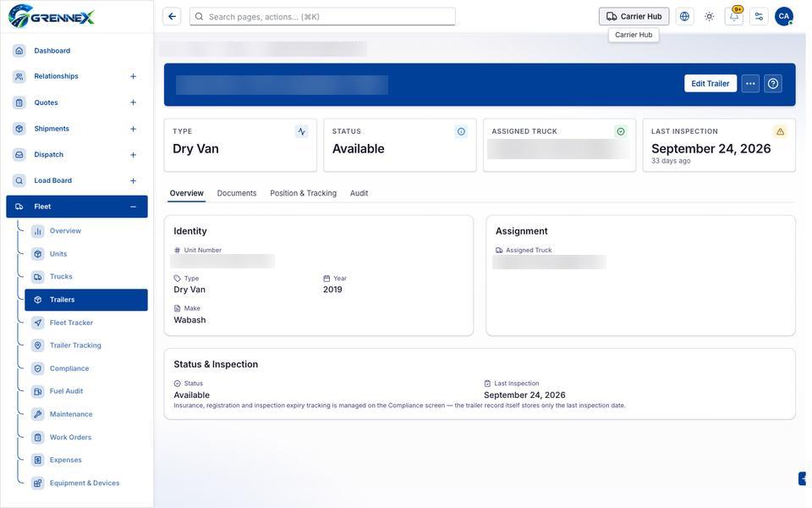This screenshot has height=508, width=812.
Task: Click the info icon on Status card
Action: (x=461, y=132)
